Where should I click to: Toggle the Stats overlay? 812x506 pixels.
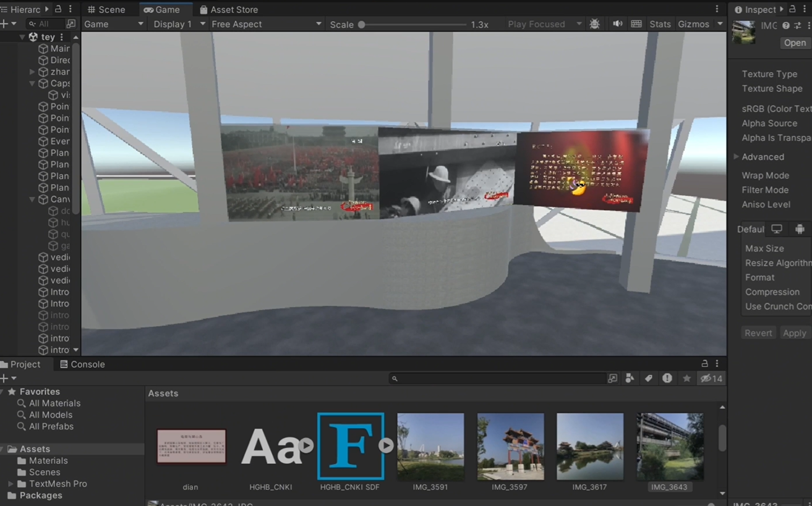660,24
